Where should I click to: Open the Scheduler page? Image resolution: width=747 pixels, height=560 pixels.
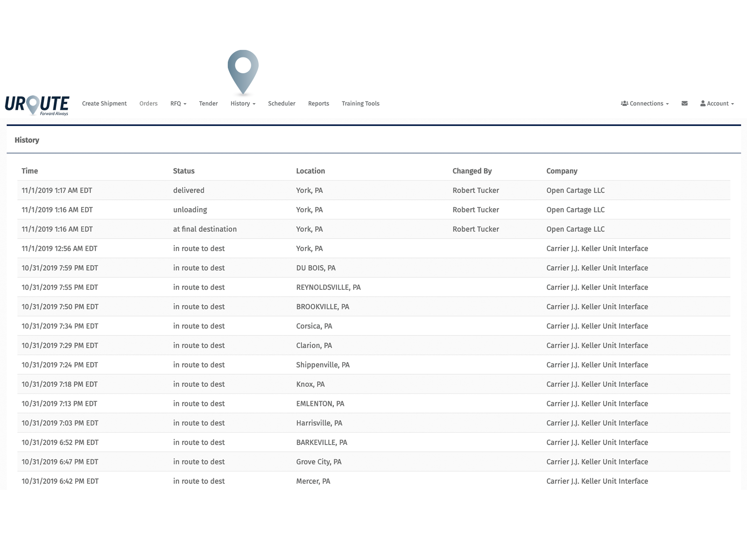(x=282, y=104)
